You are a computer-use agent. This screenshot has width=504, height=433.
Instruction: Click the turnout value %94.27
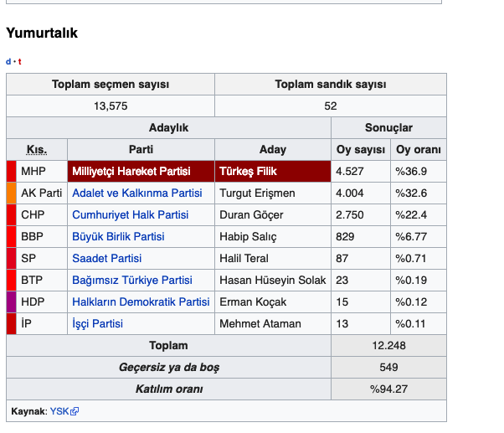[388, 389]
